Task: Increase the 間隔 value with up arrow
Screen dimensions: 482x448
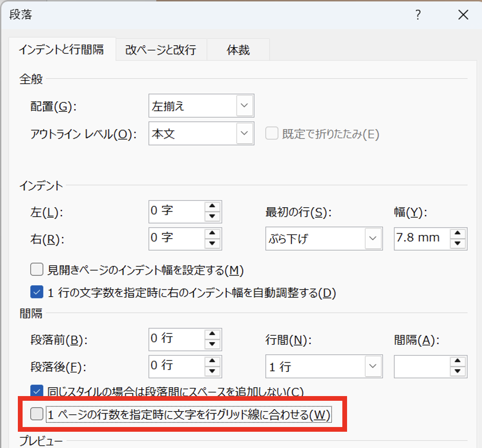Action: tap(458, 361)
